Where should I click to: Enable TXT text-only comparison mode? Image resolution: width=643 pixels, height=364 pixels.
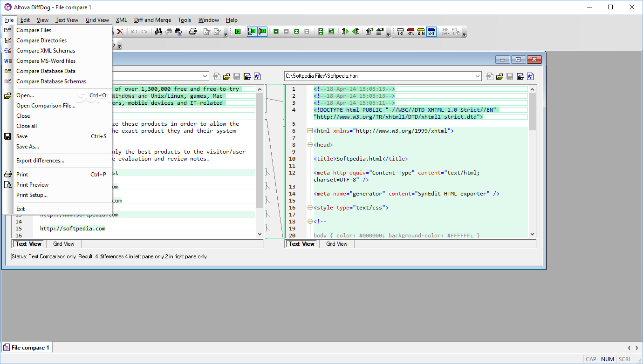[x=401, y=31]
